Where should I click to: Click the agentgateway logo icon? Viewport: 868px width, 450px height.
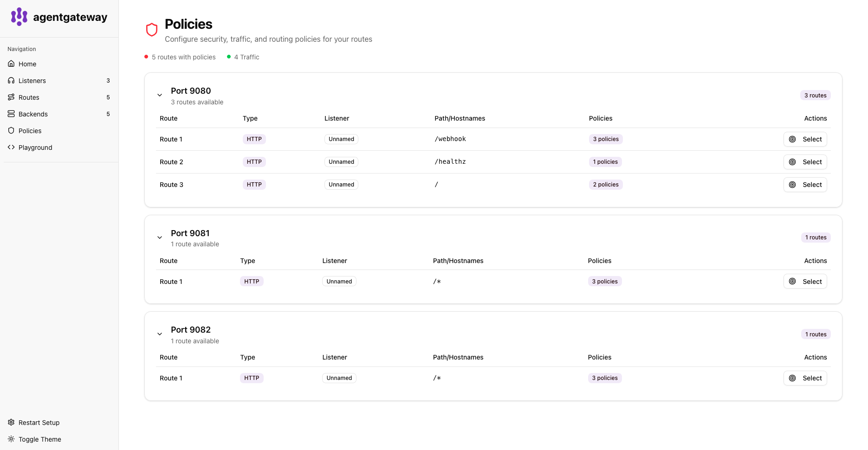[19, 17]
